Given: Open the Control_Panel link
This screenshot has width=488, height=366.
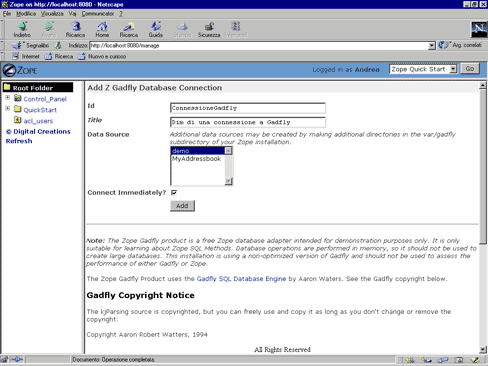Looking at the screenshot, I should coord(45,99).
